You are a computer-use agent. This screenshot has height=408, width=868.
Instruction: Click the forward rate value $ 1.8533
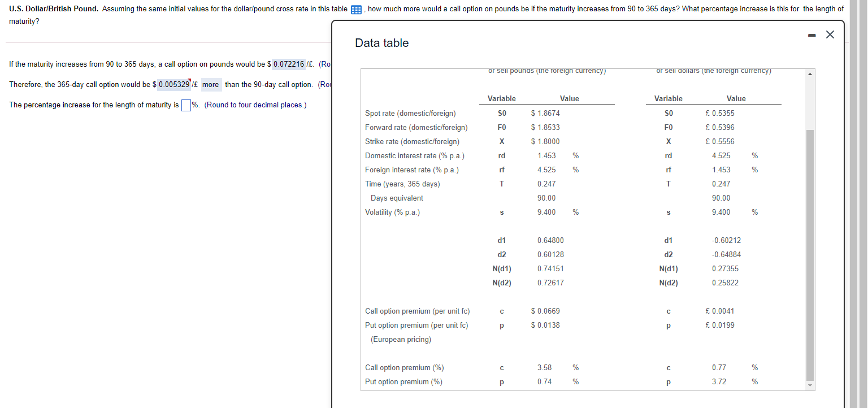(546, 128)
